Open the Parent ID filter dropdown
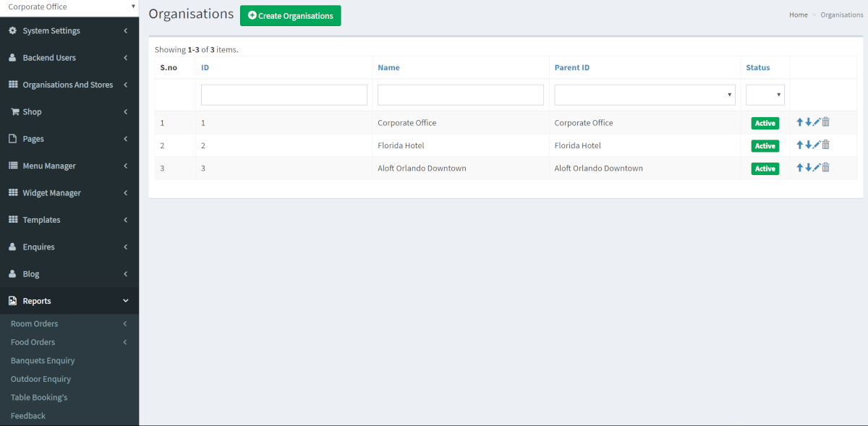This screenshot has width=868, height=426. (644, 95)
